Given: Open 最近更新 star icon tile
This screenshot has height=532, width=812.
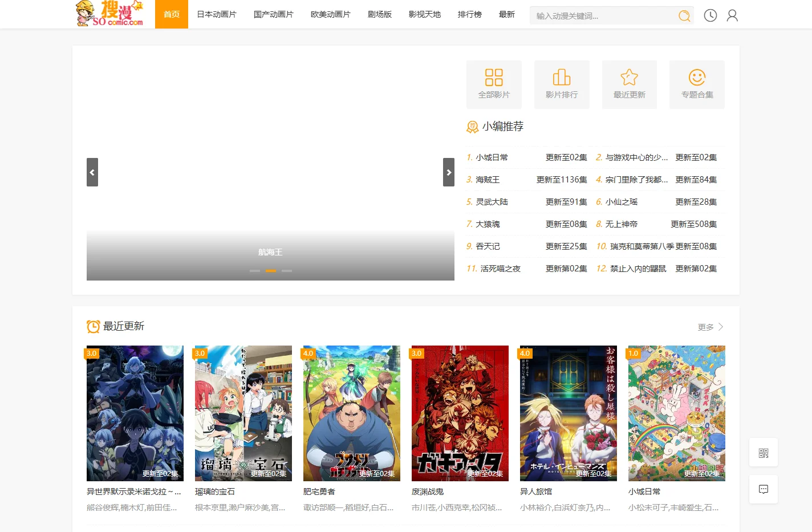Looking at the screenshot, I should coord(630,84).
